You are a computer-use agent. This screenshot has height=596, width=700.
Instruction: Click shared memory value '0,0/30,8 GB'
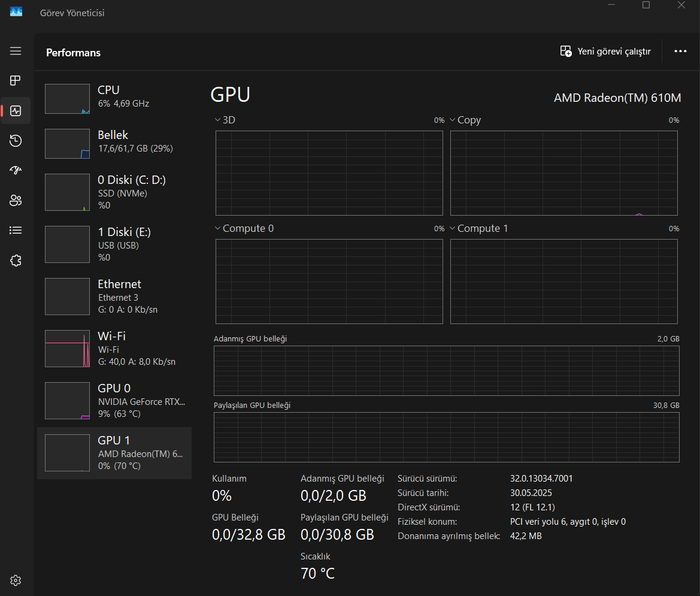(x=337, y=534)
